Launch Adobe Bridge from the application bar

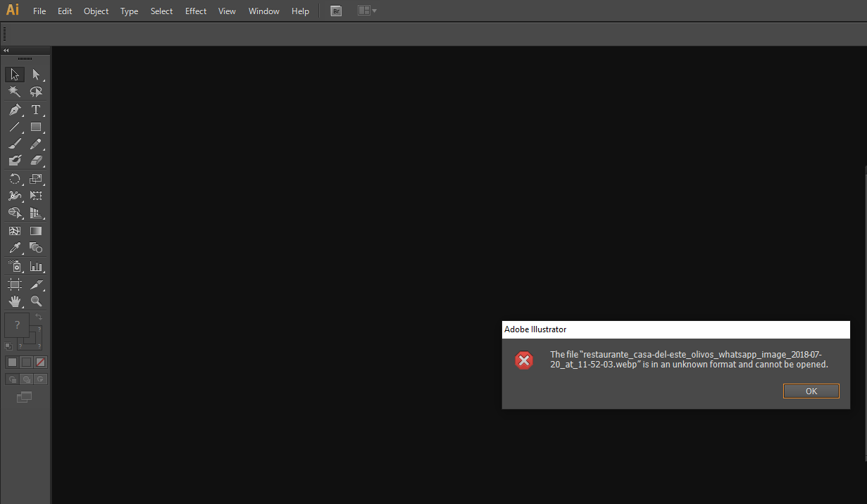pos(336,11)
